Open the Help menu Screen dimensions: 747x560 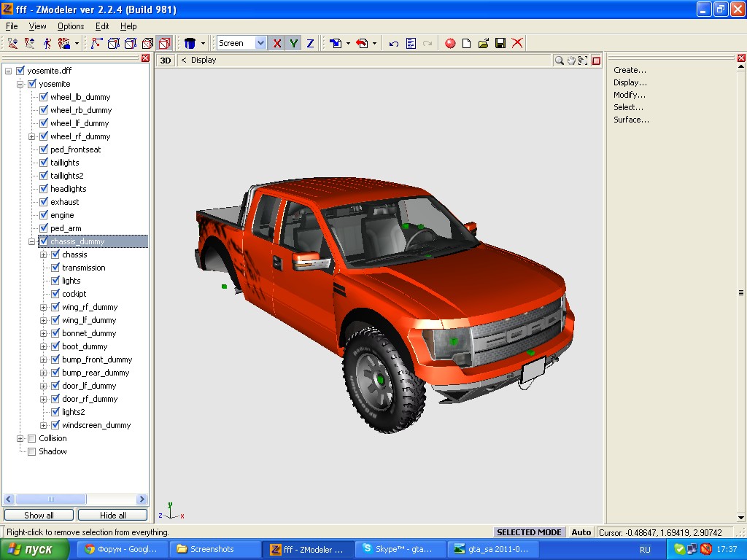[128, 26]
